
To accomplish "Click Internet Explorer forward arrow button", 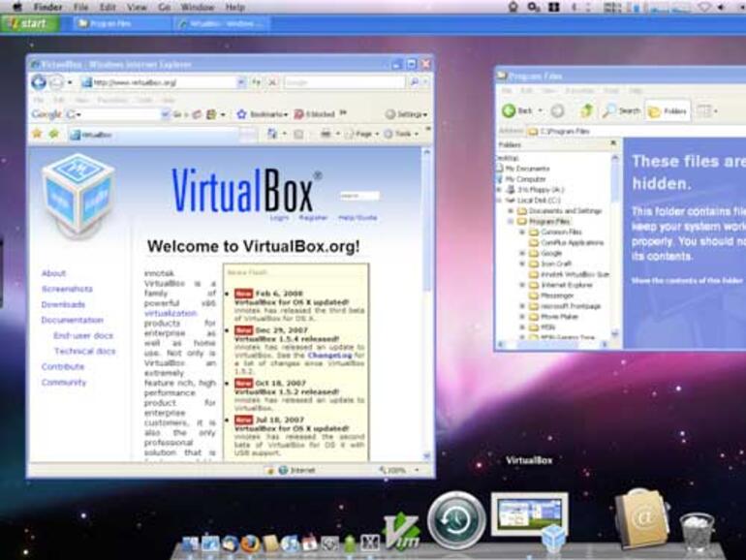I will (56, 82).
